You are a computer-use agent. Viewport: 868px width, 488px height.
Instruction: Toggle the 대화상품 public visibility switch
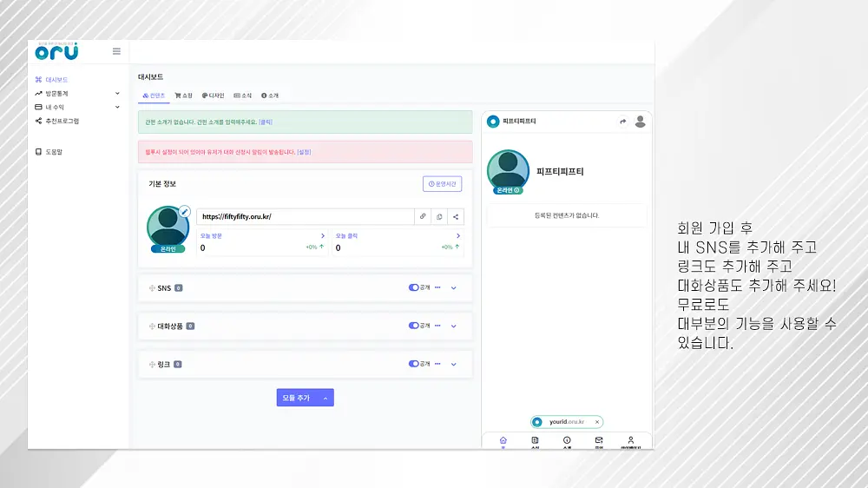pyautogui.click(x=413, y=326)
